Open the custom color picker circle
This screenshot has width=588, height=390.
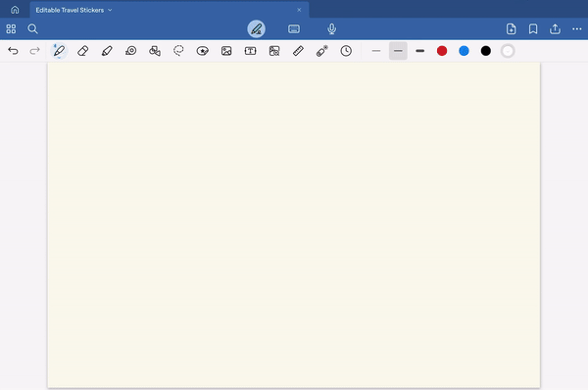tap(508, 51)
